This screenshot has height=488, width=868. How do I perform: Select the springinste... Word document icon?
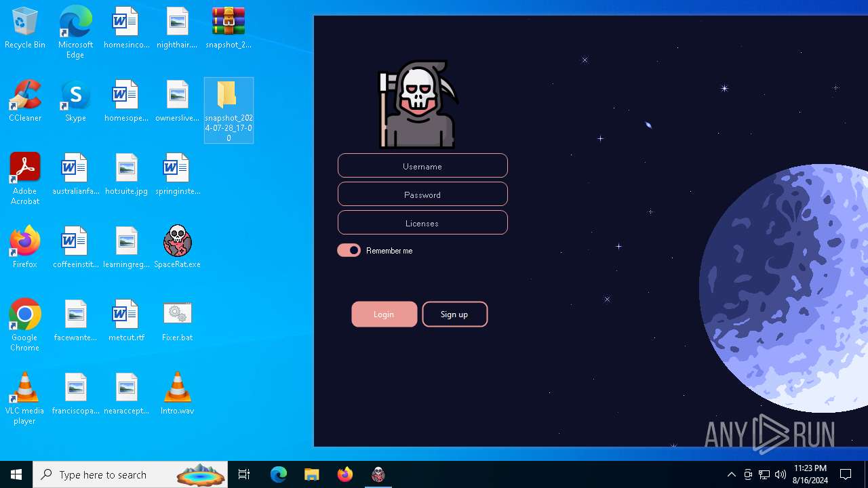[177, 175]
